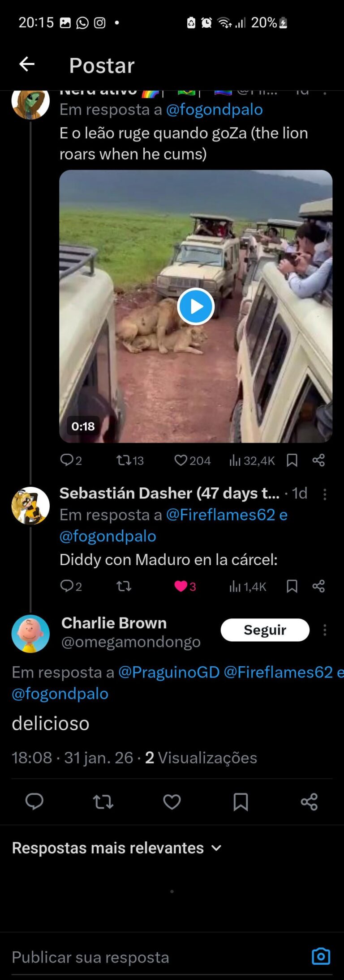Open camera to attach a photo reply

coord(321,956)
